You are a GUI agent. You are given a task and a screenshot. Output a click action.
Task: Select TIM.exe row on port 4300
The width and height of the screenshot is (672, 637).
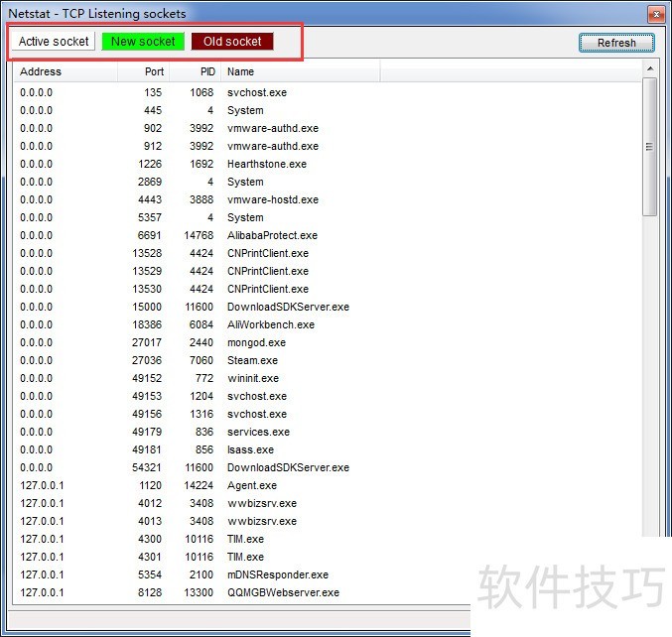[x=328, y=539]
